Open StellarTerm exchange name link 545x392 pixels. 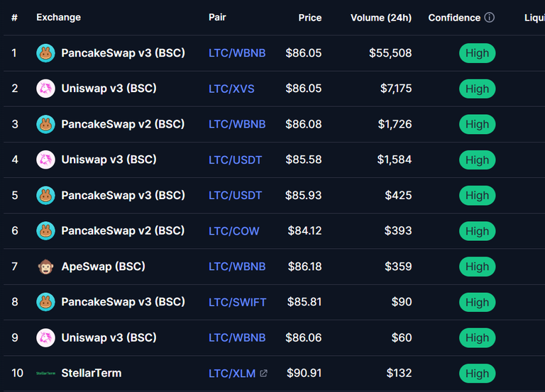(x=92, y=374)
